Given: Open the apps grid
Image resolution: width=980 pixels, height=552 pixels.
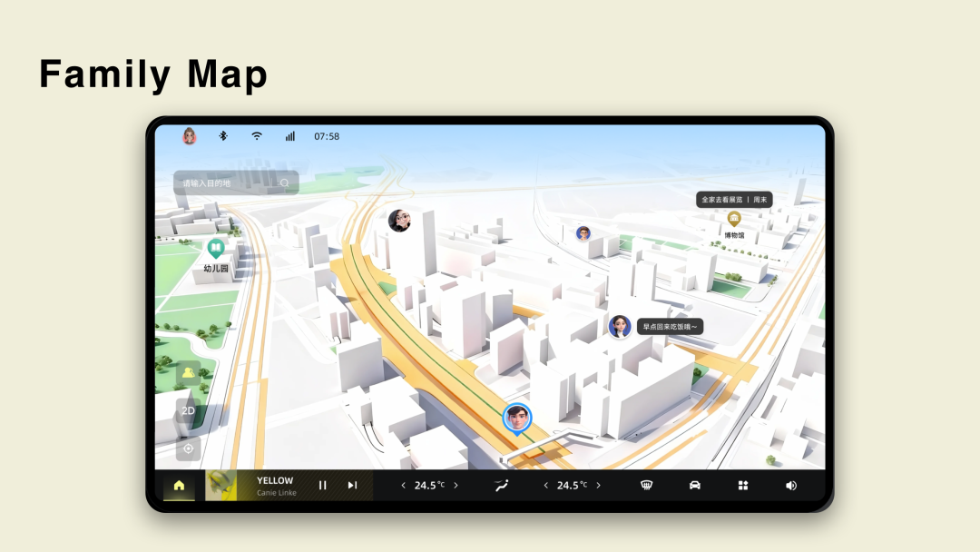Looking at the screenshot, I should 743,485.
